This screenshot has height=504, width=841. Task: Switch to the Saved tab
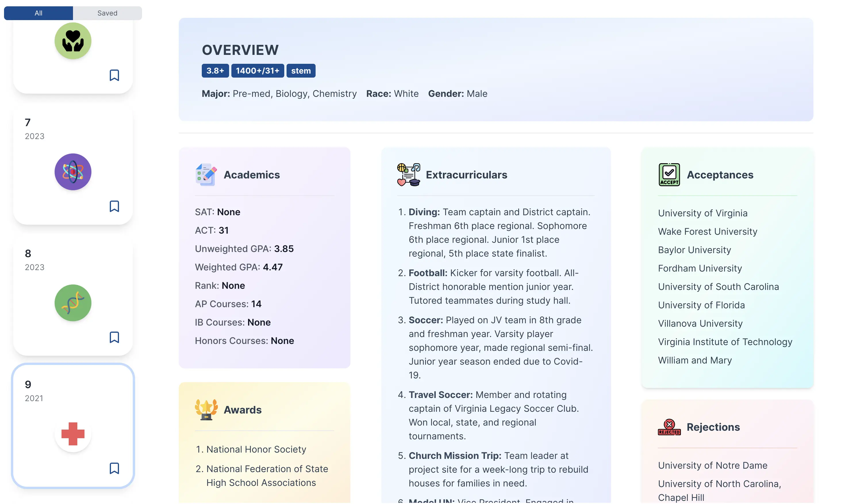[x=107, y=13]
